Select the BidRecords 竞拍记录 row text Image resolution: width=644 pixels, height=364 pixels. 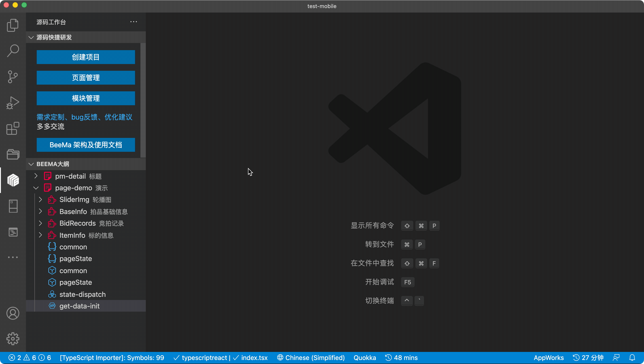pyautogui.click(x=91, y=223)
